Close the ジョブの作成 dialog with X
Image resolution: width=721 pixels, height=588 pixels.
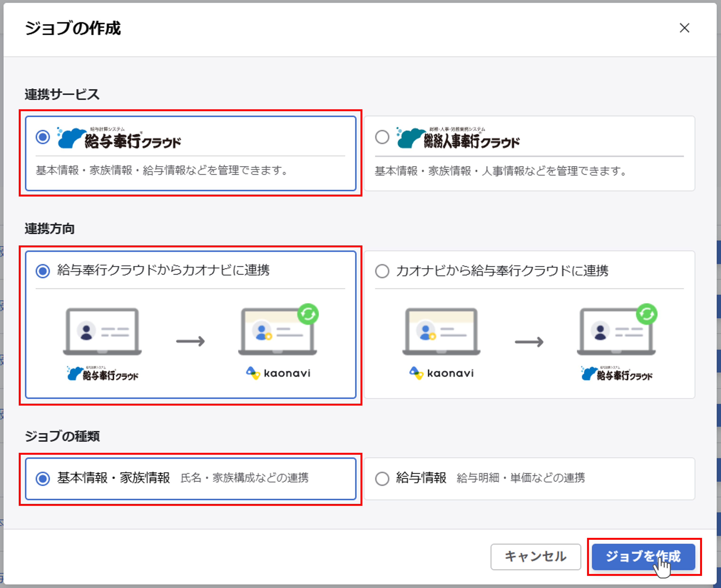tap(684, 28)
